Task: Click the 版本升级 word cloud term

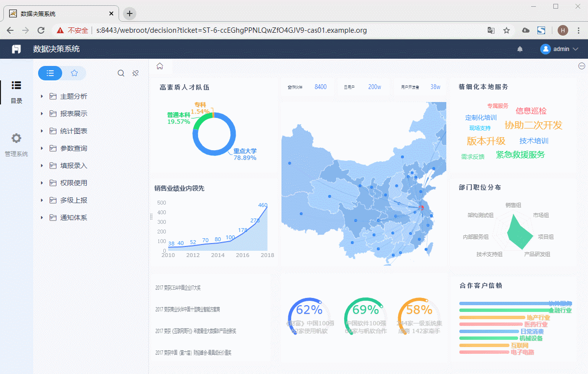Action: [x=486, y=141]
